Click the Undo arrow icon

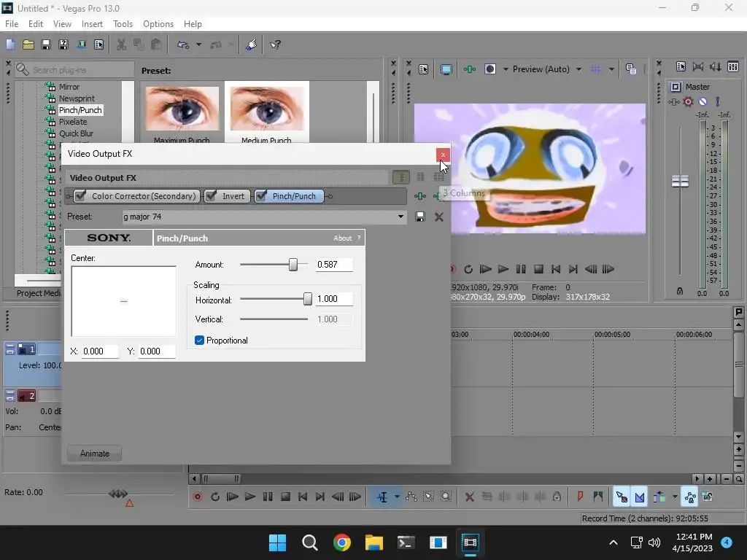click(183, 44)
